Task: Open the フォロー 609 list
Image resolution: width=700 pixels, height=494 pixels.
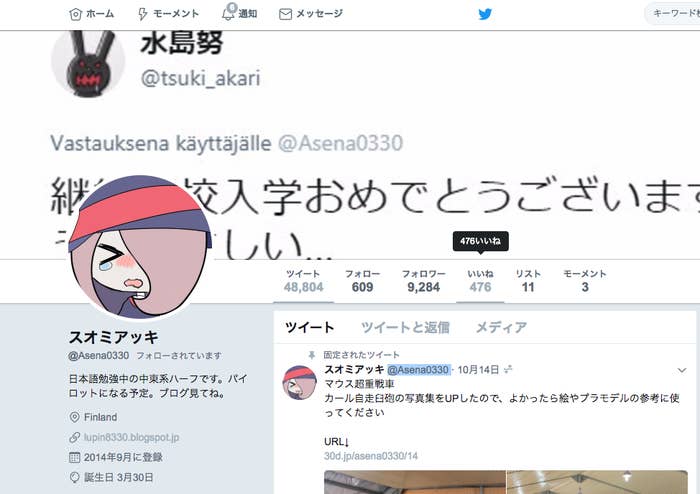Action: [362, 281]
